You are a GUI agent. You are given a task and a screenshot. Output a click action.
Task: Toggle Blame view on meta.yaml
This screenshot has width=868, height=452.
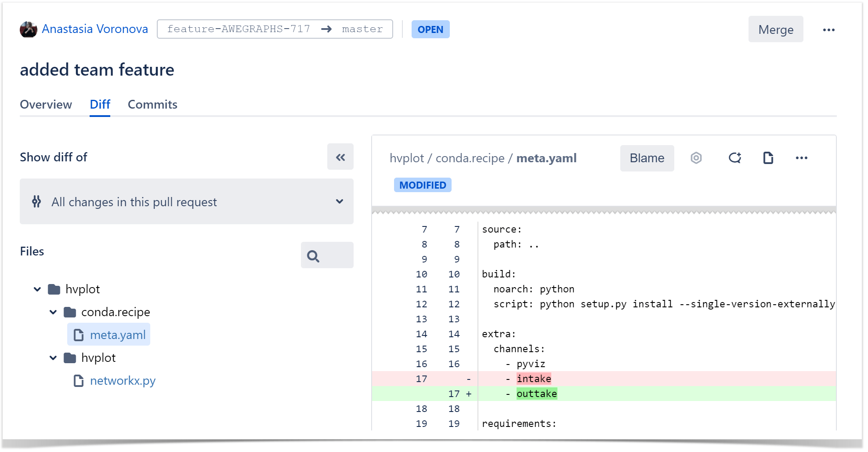point(647,158)
